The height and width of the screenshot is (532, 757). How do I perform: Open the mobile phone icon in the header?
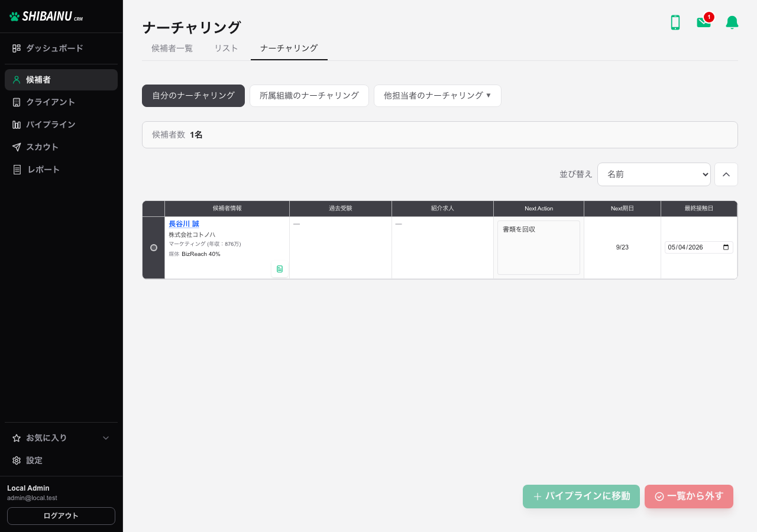tap(675, 22)
